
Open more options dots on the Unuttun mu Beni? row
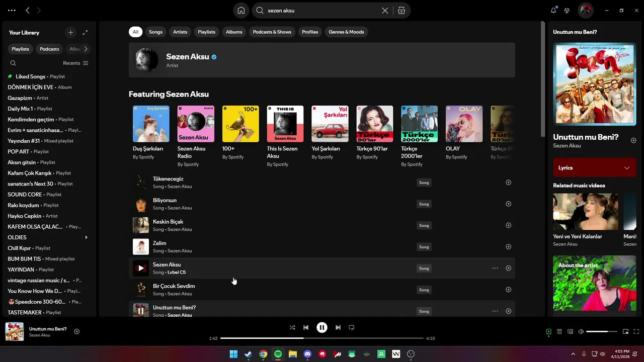click(x=495, y=311)
